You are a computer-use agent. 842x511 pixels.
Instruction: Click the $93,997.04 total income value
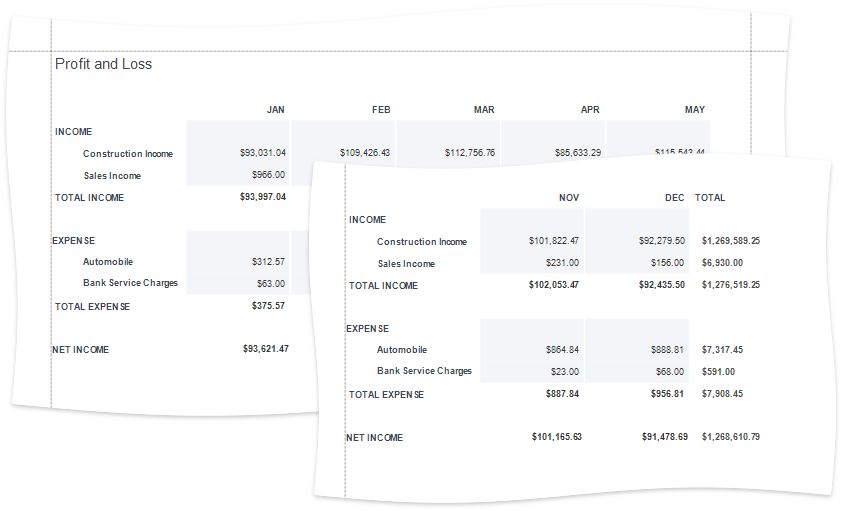coord(263,197)
